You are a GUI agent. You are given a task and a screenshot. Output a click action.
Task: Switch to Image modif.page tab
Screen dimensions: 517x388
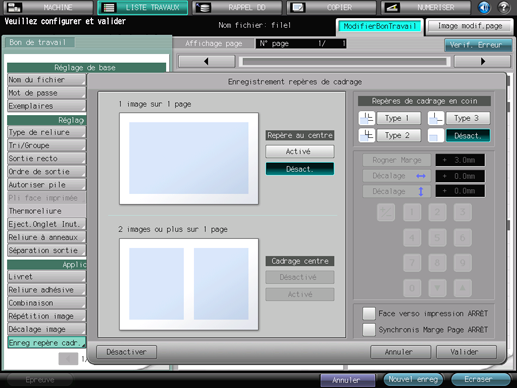click(x=470, y=26)
